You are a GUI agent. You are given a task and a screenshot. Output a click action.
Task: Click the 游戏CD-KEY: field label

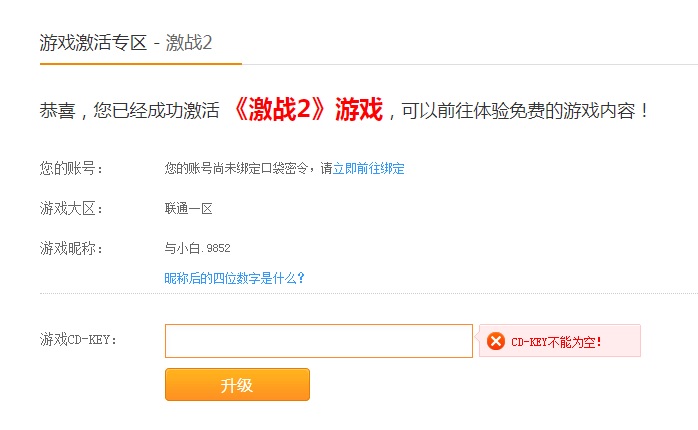coord(79,340)
